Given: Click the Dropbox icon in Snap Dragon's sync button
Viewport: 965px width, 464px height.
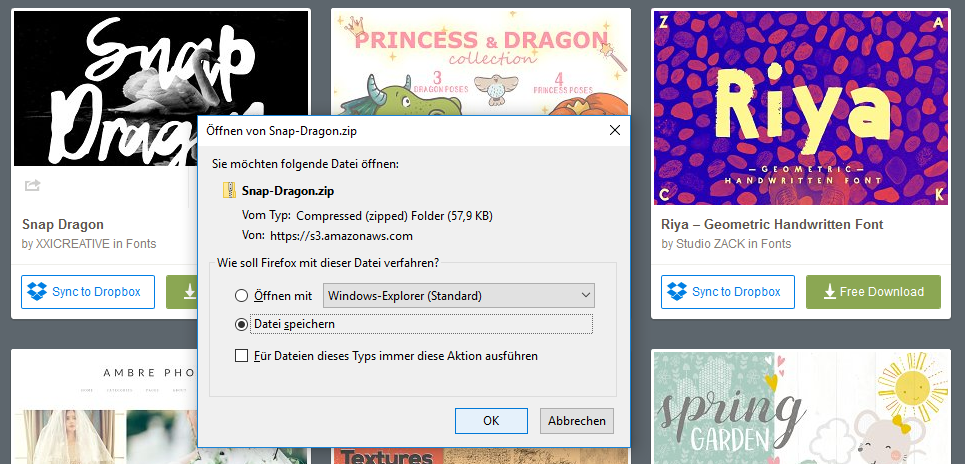Looking at the screenshot, I should click(x=38, y=292).
